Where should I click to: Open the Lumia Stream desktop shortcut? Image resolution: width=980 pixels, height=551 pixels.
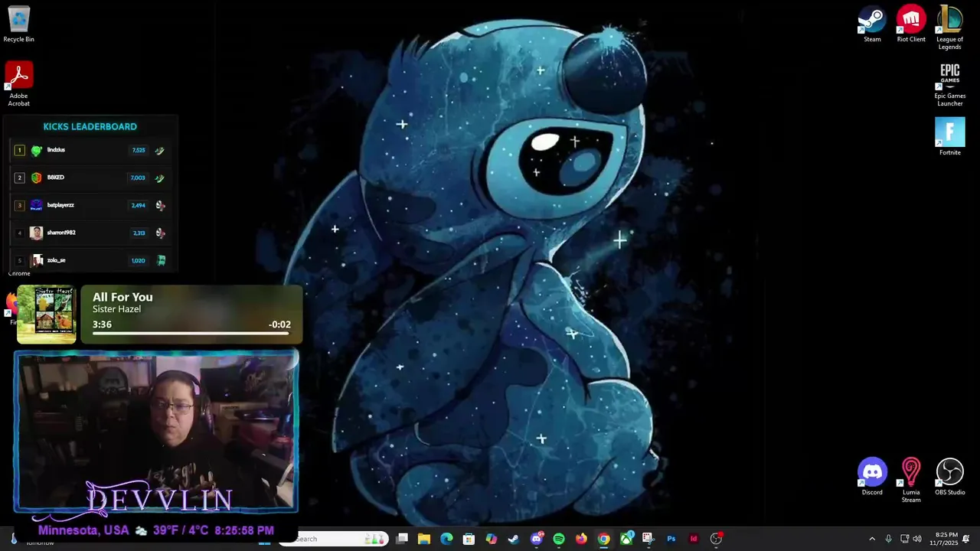point(911,481)
